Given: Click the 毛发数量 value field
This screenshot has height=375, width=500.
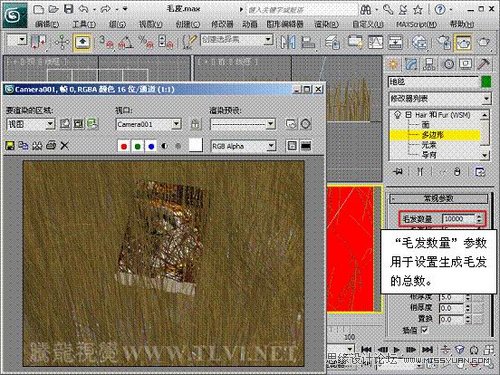Looking at the screenshot, I should click(459, 219).
